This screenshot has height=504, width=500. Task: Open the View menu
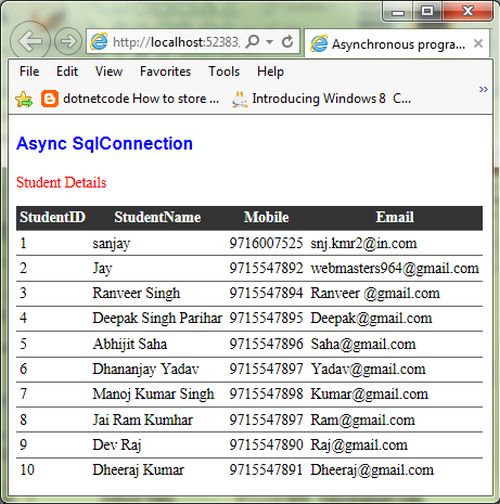[x=109, y=71]
